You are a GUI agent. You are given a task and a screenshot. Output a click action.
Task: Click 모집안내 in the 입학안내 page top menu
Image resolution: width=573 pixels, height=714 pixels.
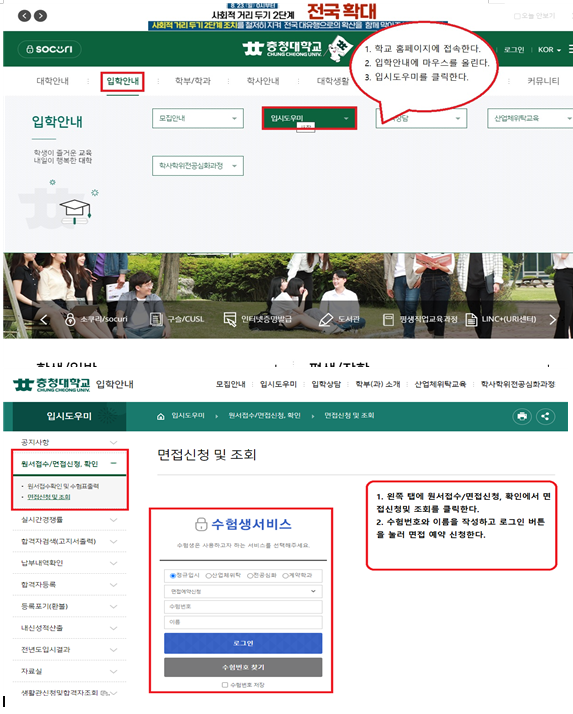coord(230,384)
